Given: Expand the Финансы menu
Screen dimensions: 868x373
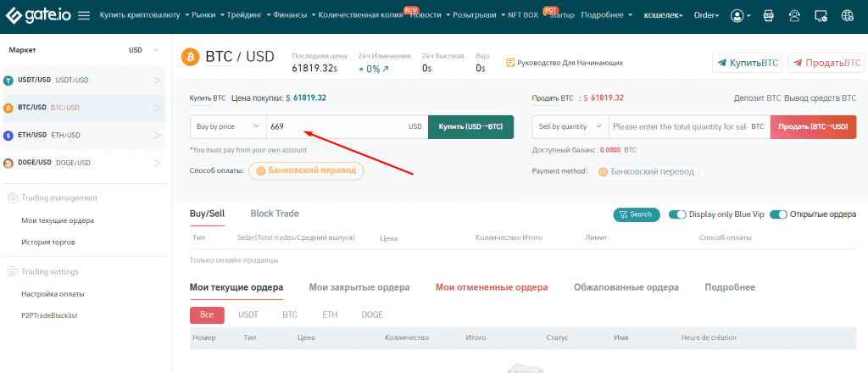Looking at the screenshot, I should tap(294, 15).
